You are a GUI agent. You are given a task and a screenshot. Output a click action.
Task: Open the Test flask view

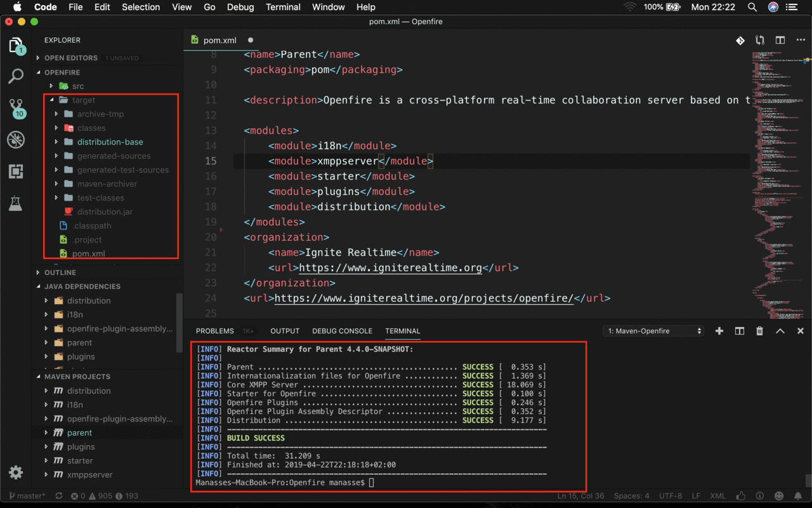coord(16,203)
